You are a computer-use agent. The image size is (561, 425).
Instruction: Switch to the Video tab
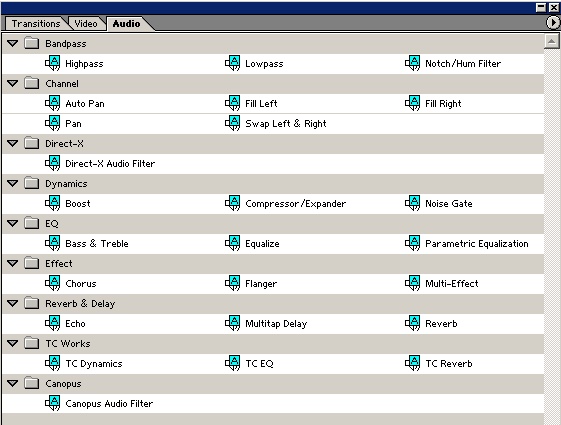tap(86, 24)
